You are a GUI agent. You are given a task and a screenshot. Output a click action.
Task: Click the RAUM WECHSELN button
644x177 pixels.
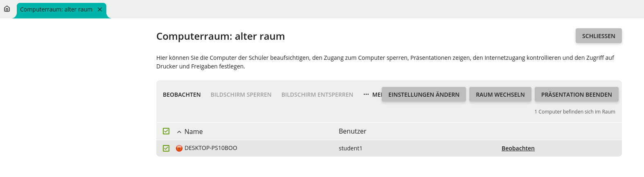[500, 95]
